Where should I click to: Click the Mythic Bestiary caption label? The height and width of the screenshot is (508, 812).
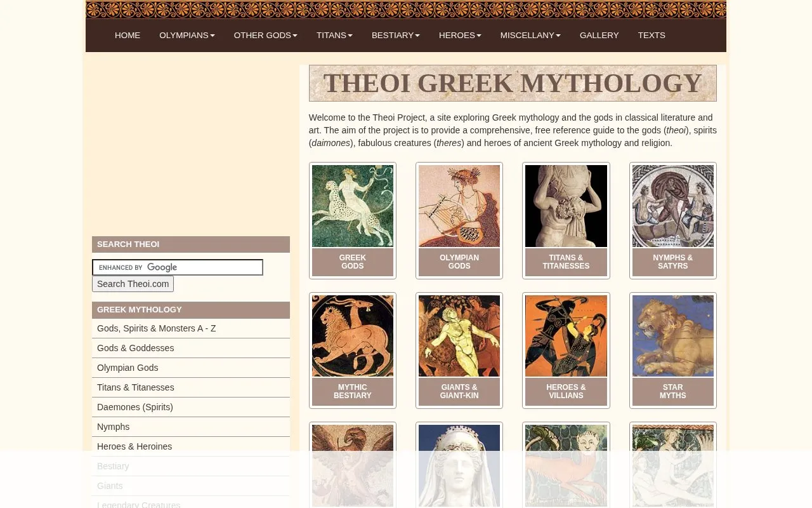353,392
